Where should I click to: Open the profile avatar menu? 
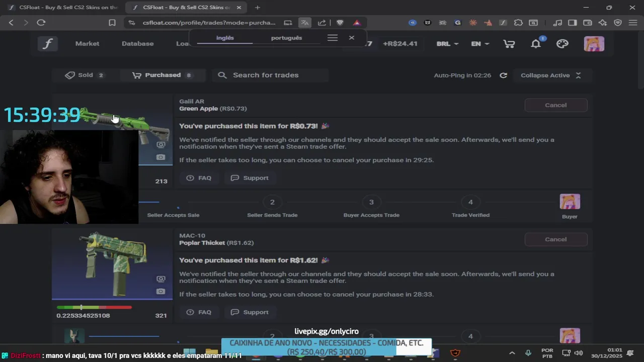(x=594, y=44)
